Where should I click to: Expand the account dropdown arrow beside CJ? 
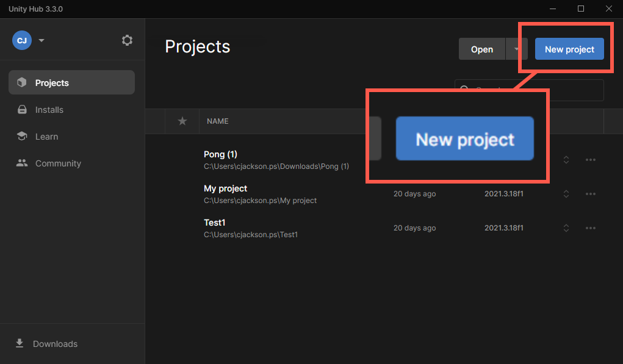point(41,40)
